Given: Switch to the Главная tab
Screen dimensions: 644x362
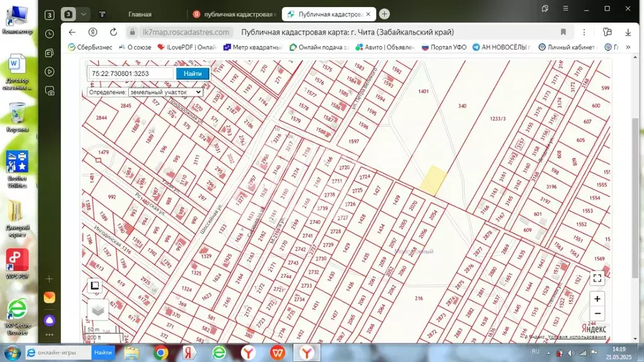Looking at the screenshot, I should click(140, 14).
